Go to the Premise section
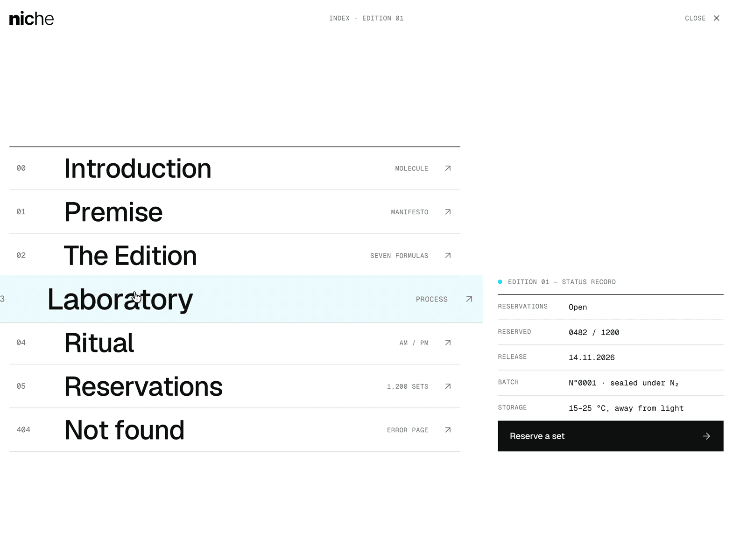 click(235, 212)
